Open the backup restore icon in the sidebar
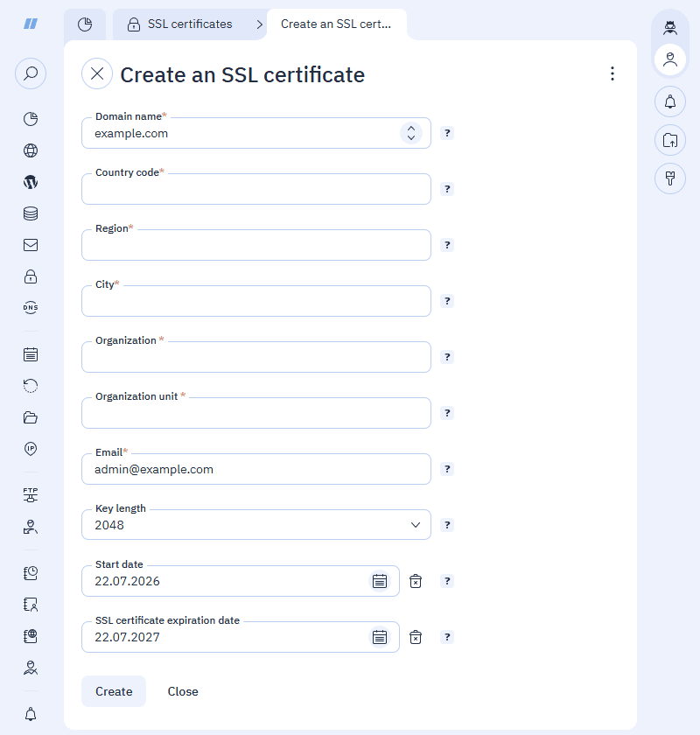This screenshot has height=735, width=700. tap(31, 386)
